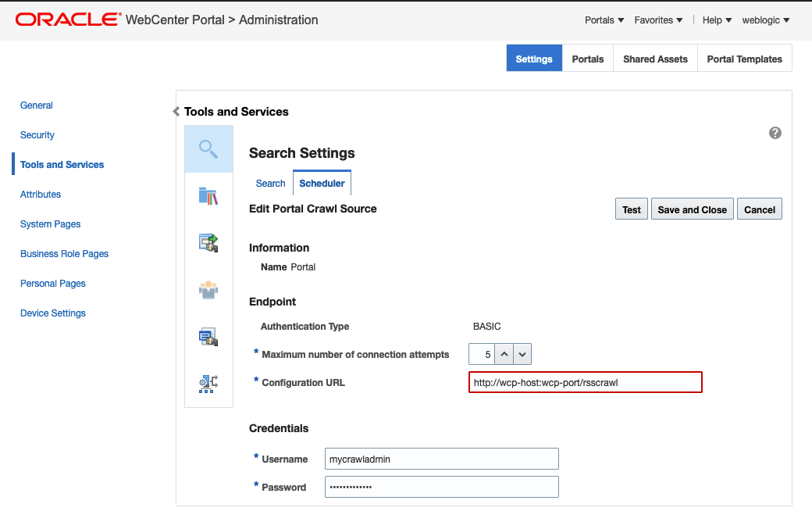This screenshot has width=812, height=529.
Task: Click the gray help question mark icon
Action: [x=775, y=133]
